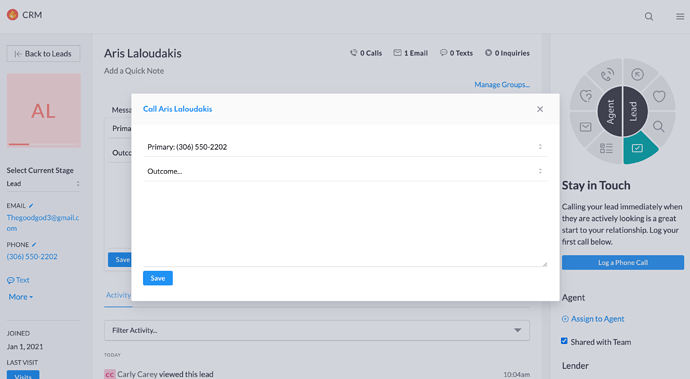This screenshot has height=379, width=690.
Task: Click phone call icon in action wheel
Action: pos(607,74)
